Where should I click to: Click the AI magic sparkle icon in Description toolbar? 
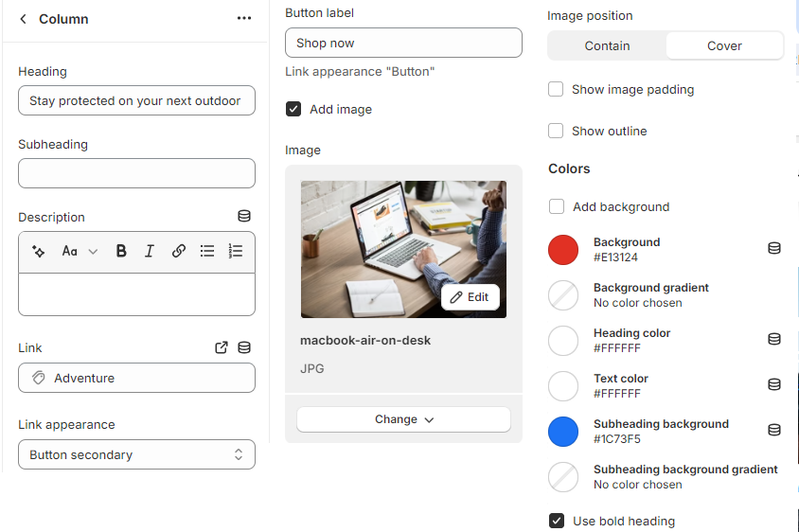point(39,252)
